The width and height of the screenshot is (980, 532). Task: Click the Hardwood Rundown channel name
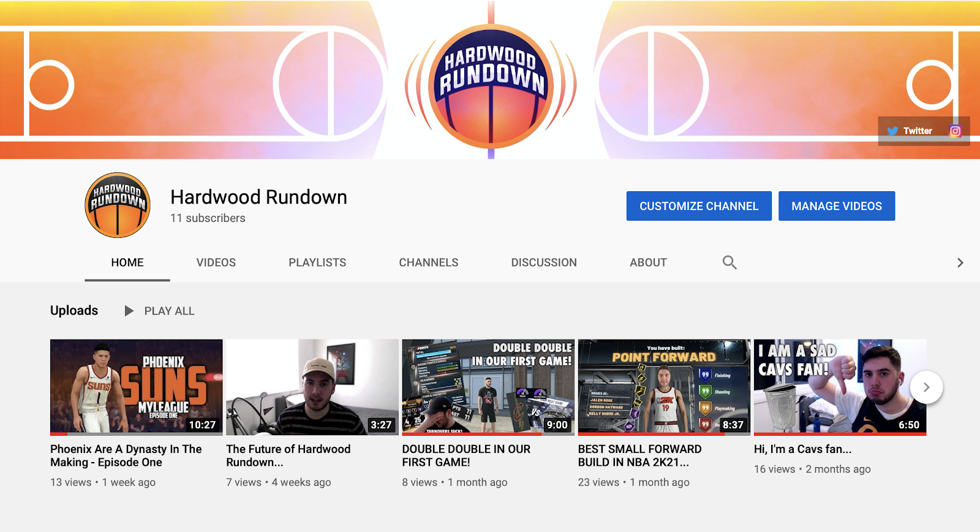coord(258,197)
